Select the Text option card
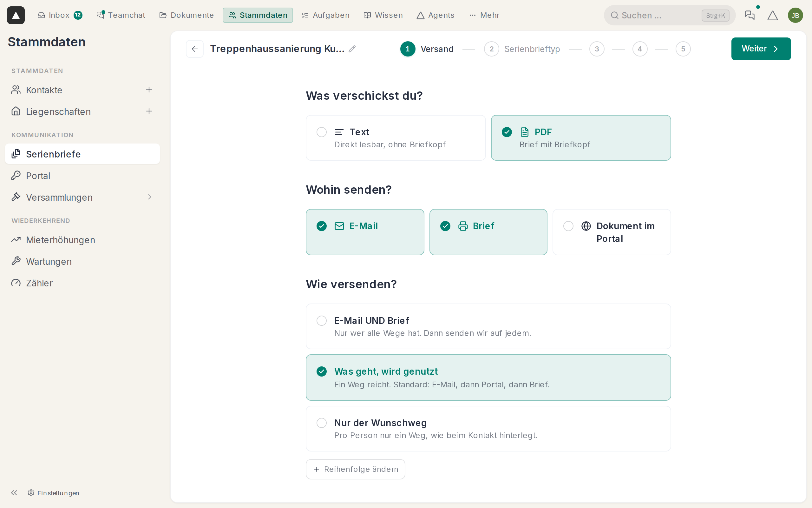The height and width of the screenshot is (508, 812). [396, 138]
